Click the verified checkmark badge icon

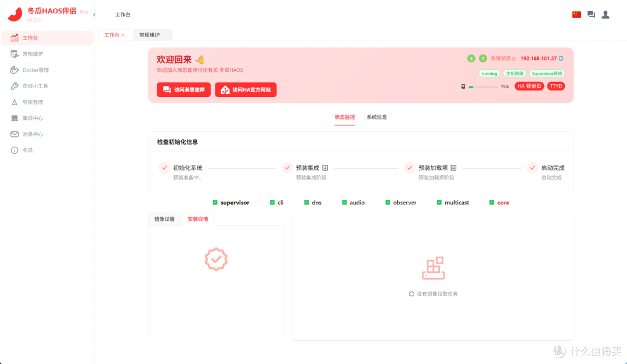pos(216,259)
